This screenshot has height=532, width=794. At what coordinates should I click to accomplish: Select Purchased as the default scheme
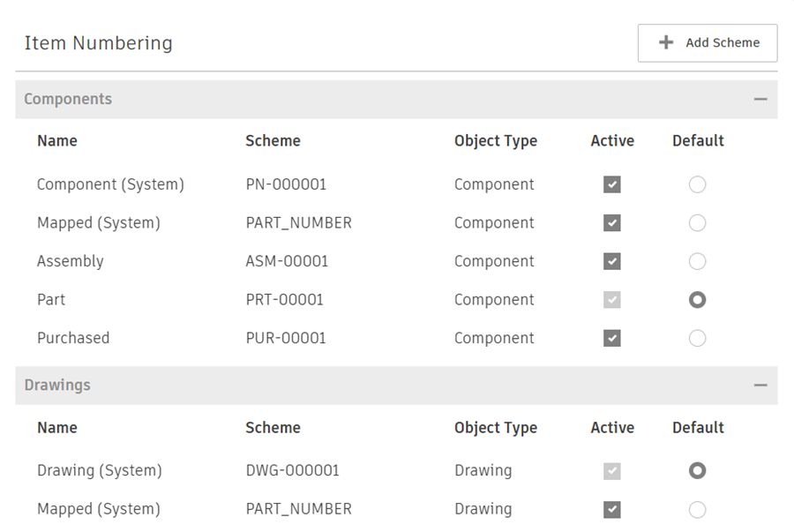tap(697, 338)
